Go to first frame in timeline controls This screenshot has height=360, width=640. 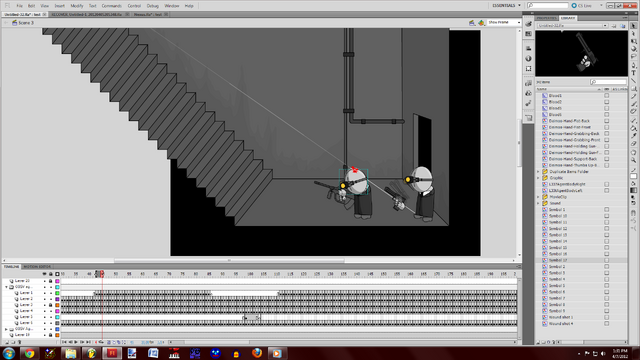point(64,342)
